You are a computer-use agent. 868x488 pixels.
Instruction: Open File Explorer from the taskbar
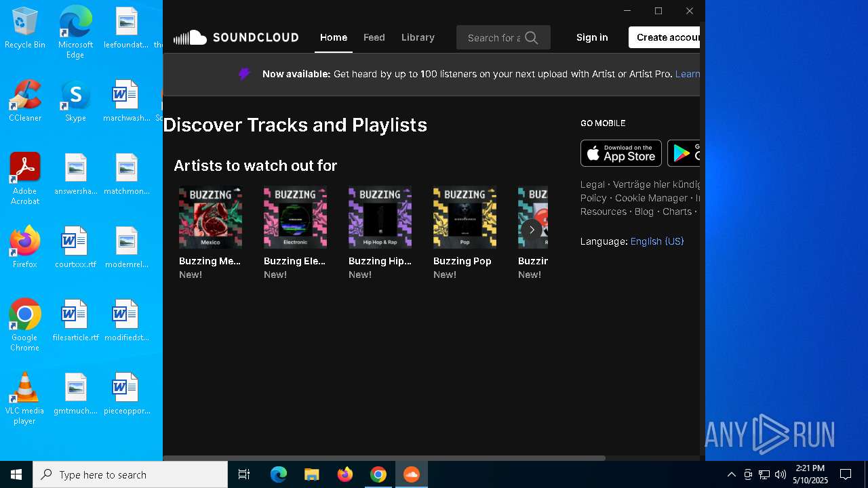(x=311, y=474)
